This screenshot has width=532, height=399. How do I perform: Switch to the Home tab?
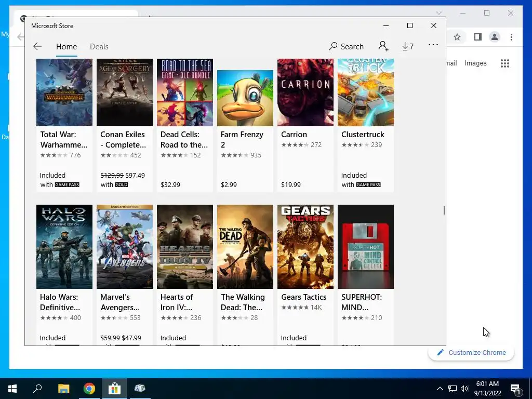(66, 46)
